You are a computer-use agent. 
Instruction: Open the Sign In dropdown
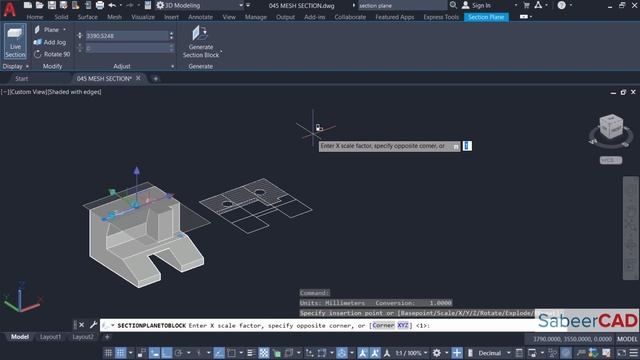click(516, 5)
